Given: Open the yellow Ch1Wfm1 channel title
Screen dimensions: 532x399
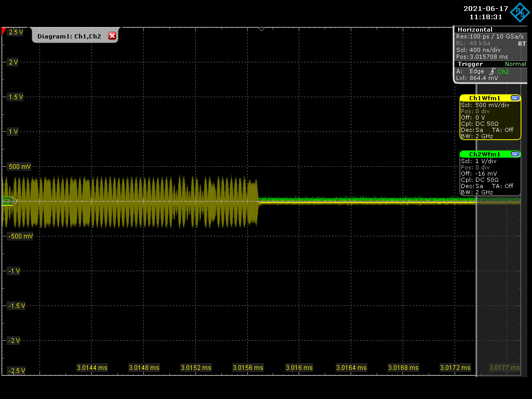Looking at the screenshot, I should point(484,98).
